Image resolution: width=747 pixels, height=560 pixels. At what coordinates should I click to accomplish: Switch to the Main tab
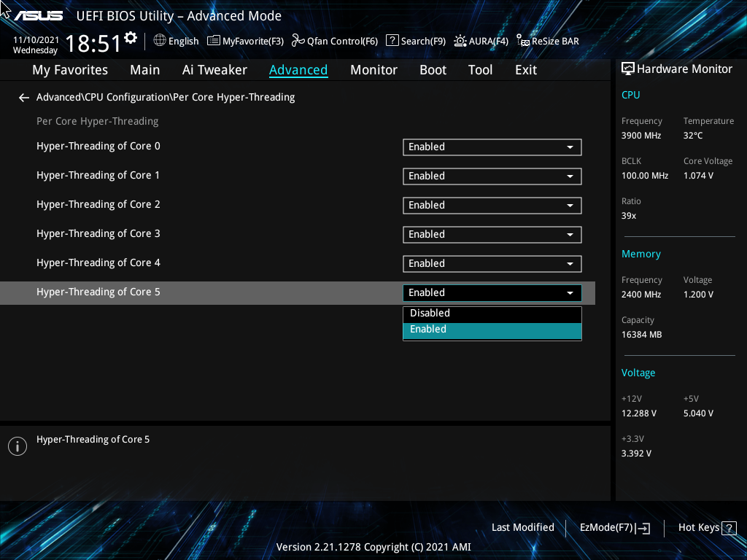[145, 70]
